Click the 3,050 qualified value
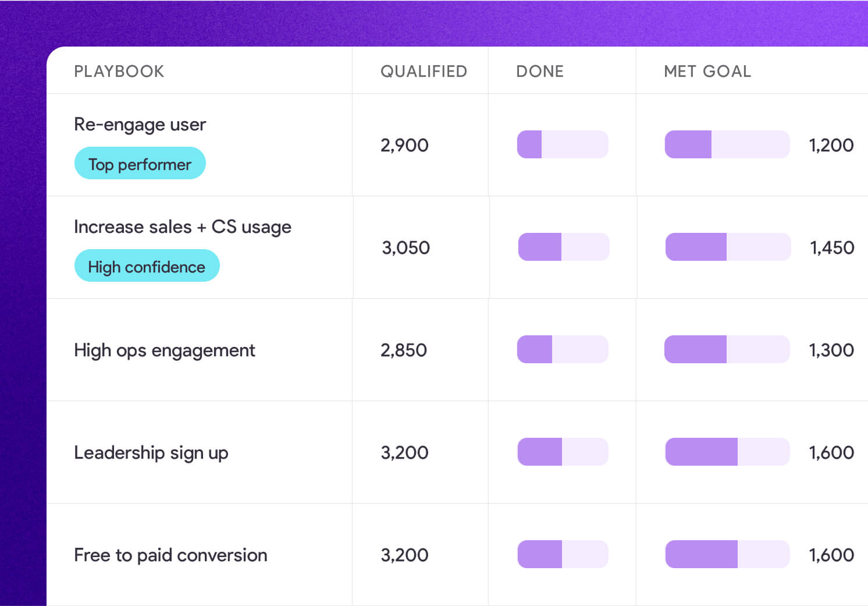Screen dimensions: 868x606 click(405, 248)
